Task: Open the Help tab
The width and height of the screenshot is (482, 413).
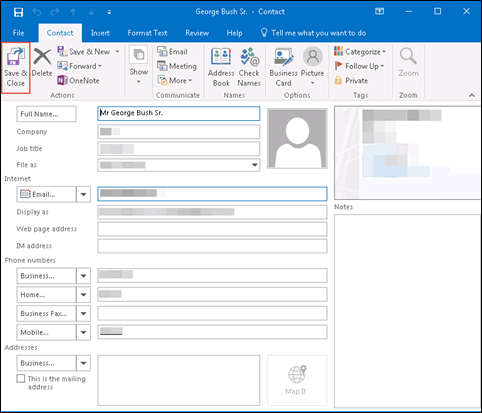Action: (234, 33)
